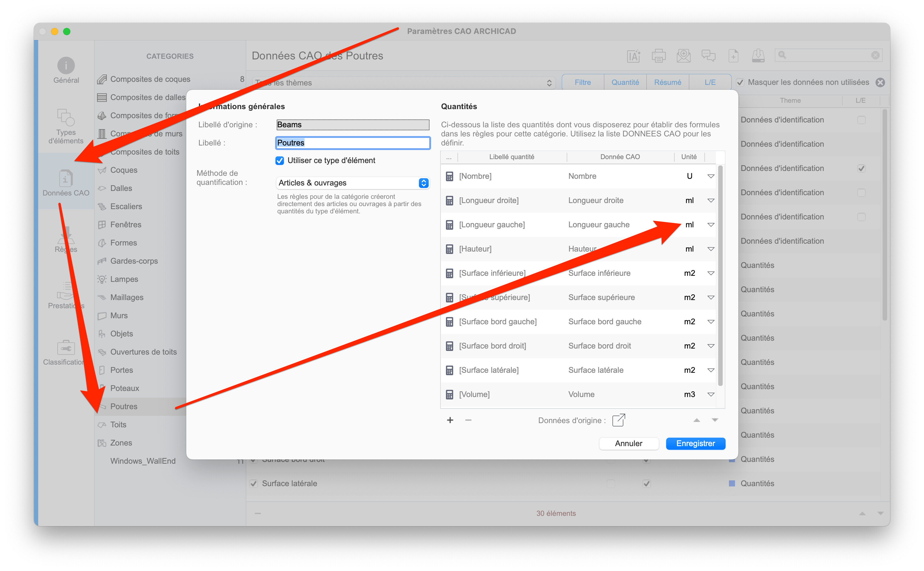Toggle the Surface latérale row checkbox

254,483
